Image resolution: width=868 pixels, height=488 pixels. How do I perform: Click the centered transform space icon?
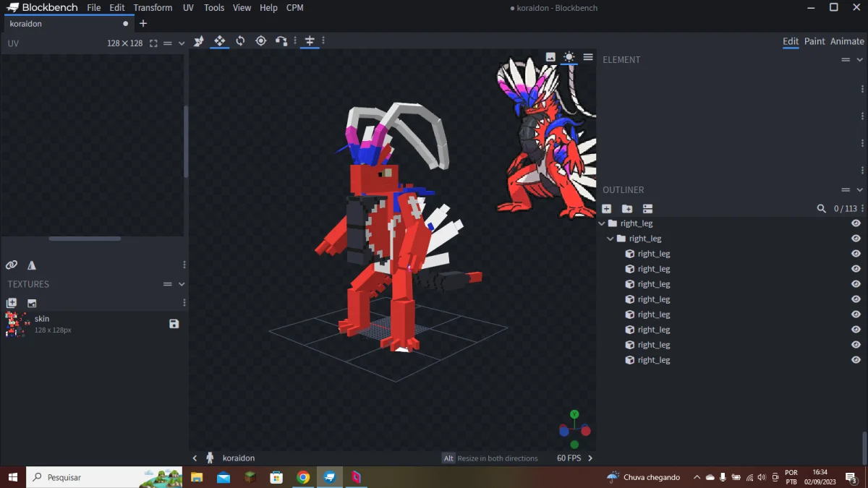click(x=310, y=41)
